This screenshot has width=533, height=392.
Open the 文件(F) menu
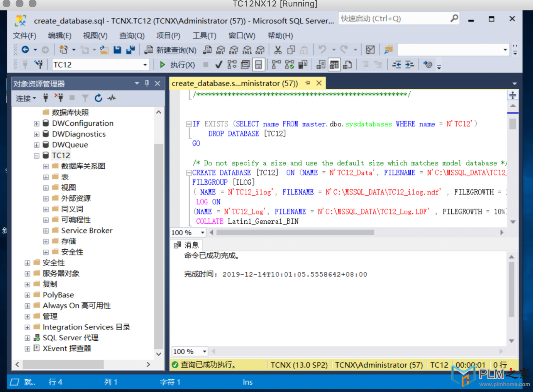25,35
